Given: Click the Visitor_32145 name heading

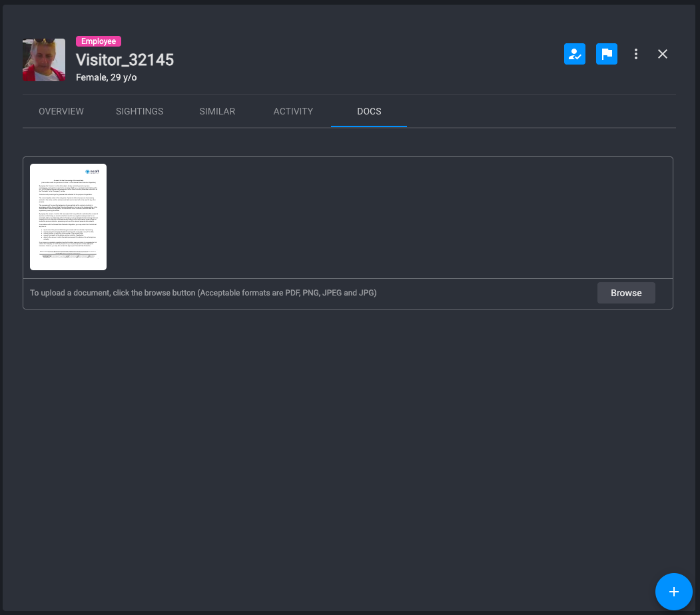Looking at the screenshot, I should (125, 60).
